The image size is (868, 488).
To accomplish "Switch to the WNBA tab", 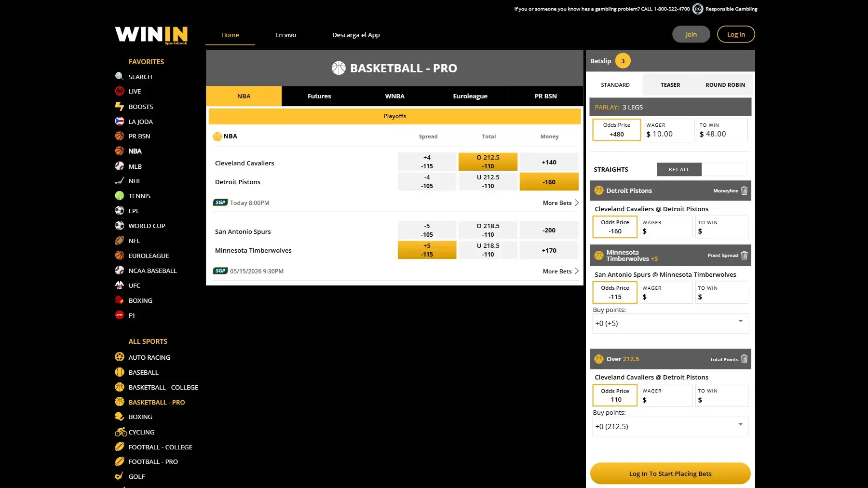I will pyautogui.click(x=394, y=96).
